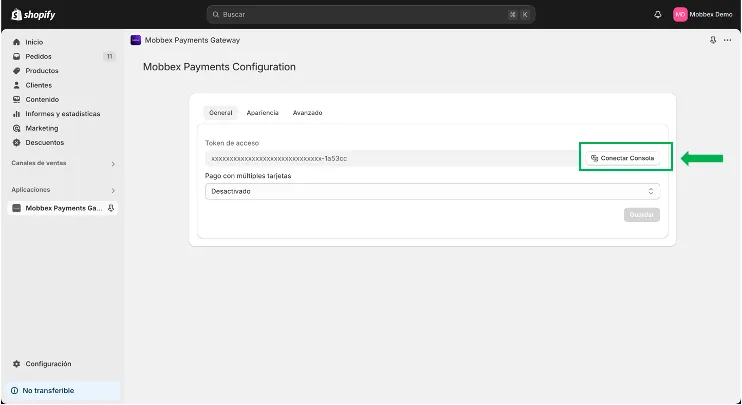Click the Token de acceso label
The width and height of the screenshot is (742, 405).
click(232, 143)
